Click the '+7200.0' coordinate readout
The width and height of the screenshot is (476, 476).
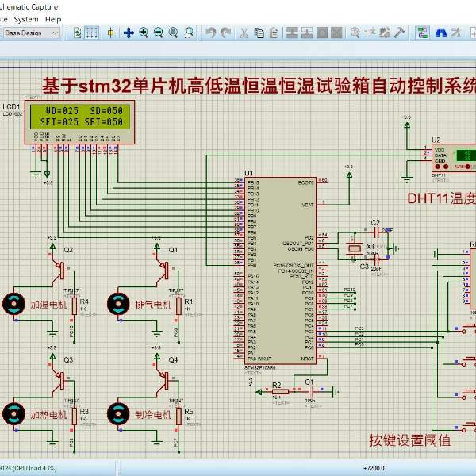click(x=374, y=468)
